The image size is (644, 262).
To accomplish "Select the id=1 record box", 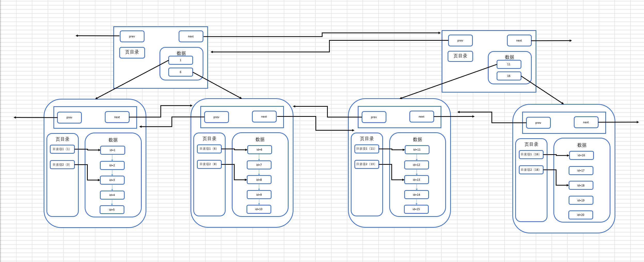I will [x=113, y=150].
